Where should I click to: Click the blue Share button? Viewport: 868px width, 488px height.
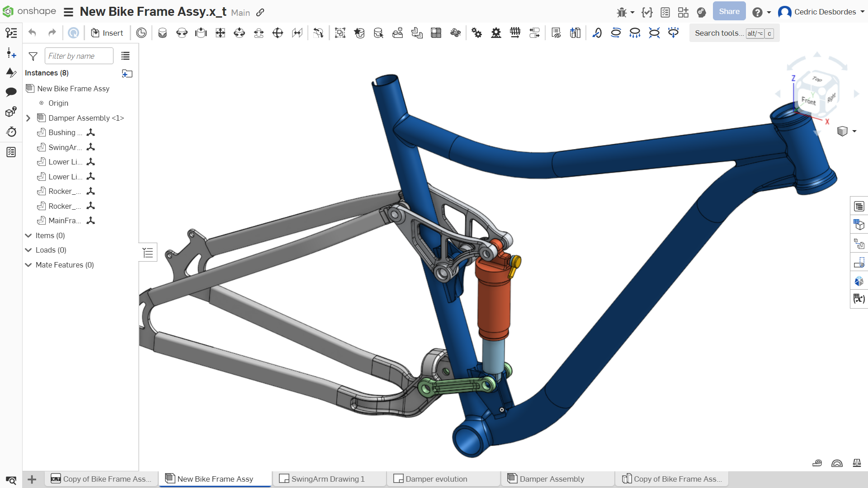[x=729, y=12]
